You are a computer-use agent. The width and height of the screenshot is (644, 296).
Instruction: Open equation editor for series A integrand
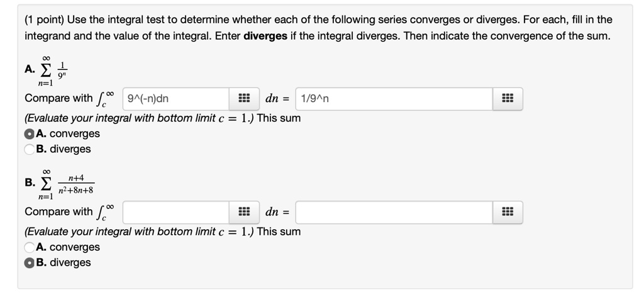(244, 99)
